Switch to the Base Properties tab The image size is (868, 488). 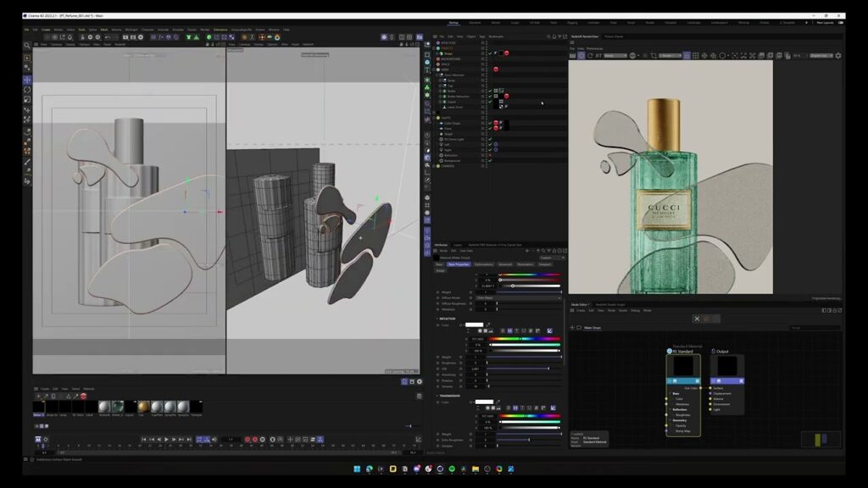459,264
